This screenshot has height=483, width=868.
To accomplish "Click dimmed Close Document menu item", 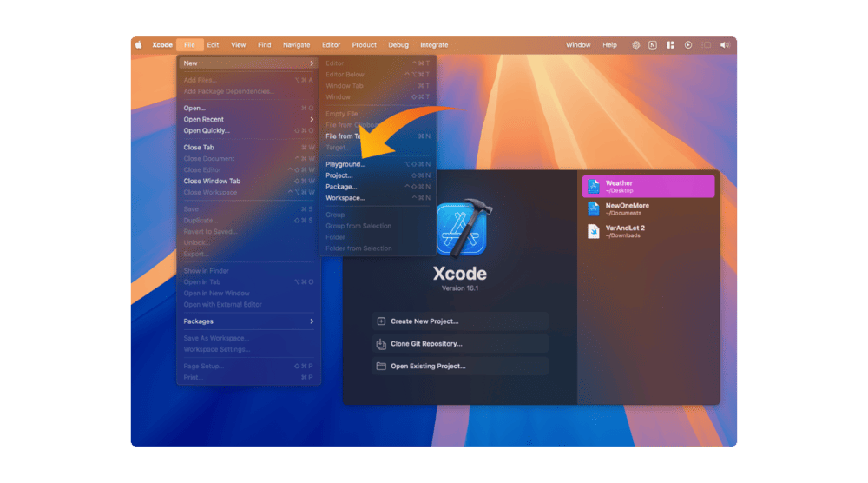I will [x=248, y=158].
